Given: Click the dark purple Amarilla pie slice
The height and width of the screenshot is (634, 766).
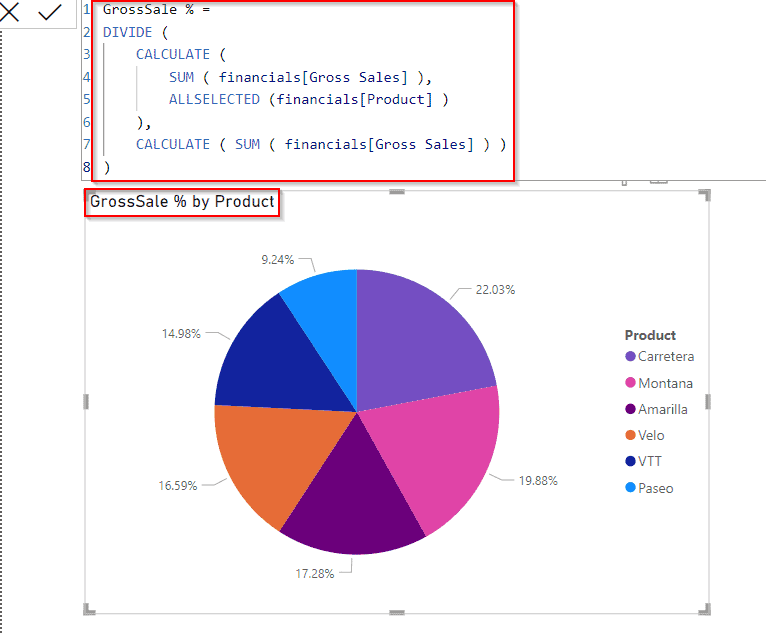Looking at the screenshot, I should 354,503.
